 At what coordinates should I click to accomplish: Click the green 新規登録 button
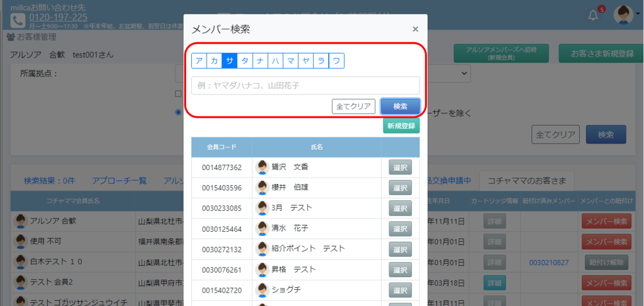click(x=401, y=126)
